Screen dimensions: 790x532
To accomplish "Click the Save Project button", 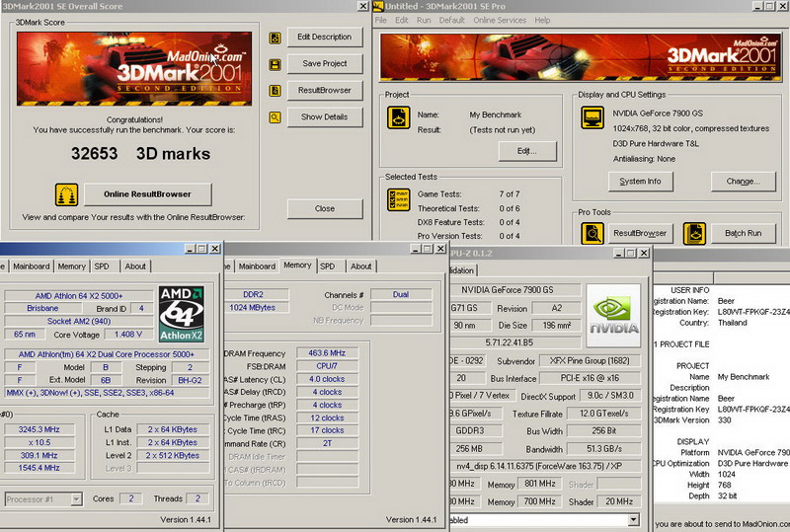I will coord(325,63).
